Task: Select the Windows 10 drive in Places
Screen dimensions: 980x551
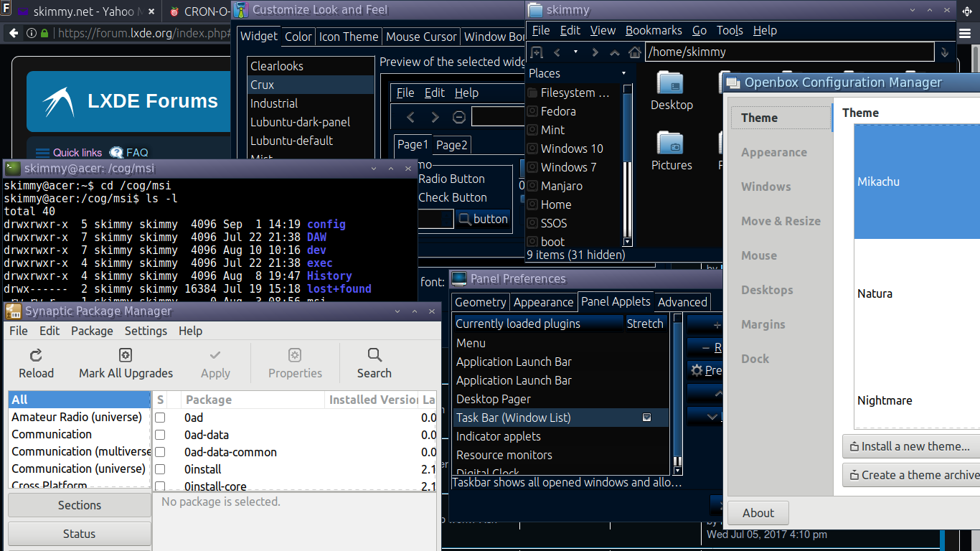Action: (x=573, y=149)
